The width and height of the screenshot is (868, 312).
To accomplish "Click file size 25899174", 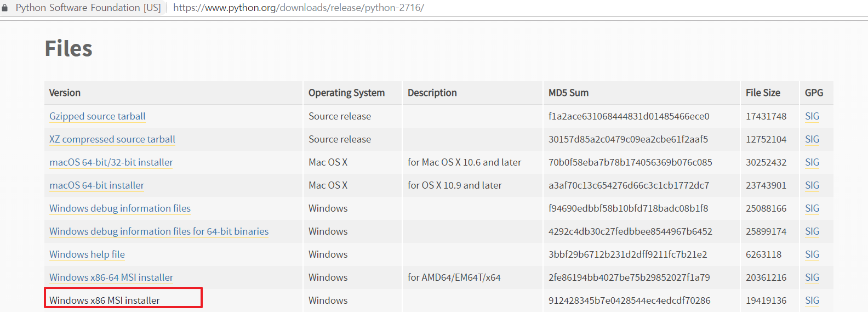I will click(766, 231).
